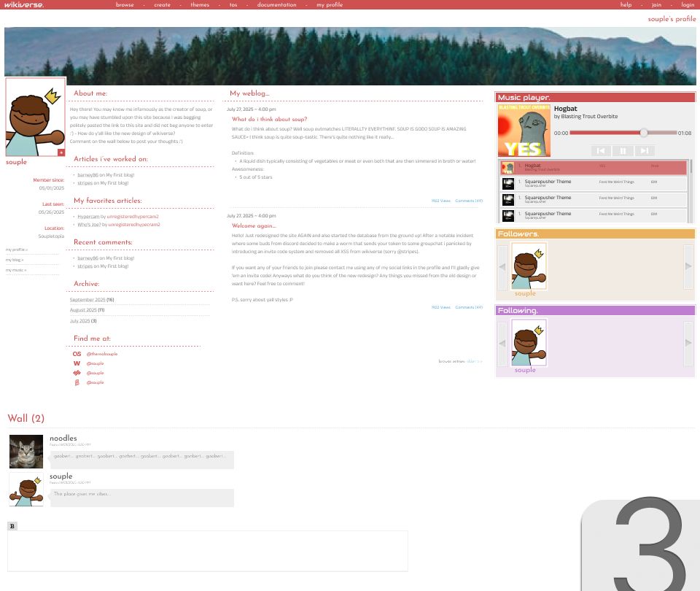Click right arrow in Followers panel

click(x=688, y=267)
